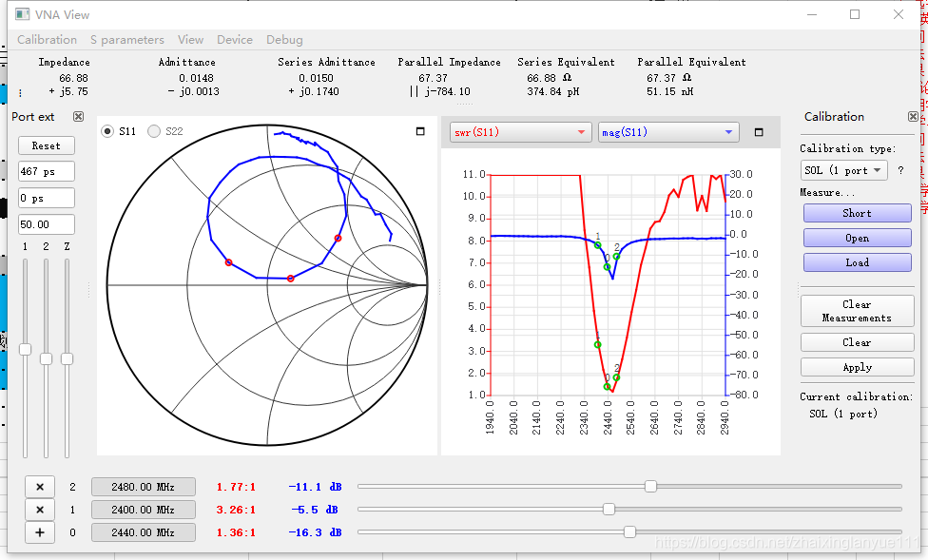Click the 2440.00 MHz marker frequency button

point(144,532)
